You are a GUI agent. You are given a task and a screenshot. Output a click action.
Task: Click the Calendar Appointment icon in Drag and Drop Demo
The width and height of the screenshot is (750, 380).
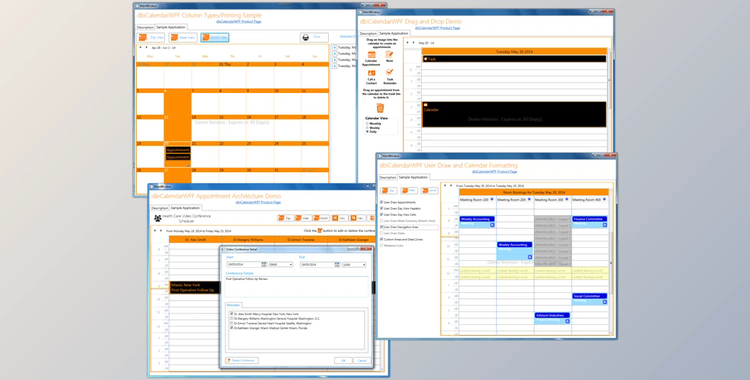[x=371, y=55]
